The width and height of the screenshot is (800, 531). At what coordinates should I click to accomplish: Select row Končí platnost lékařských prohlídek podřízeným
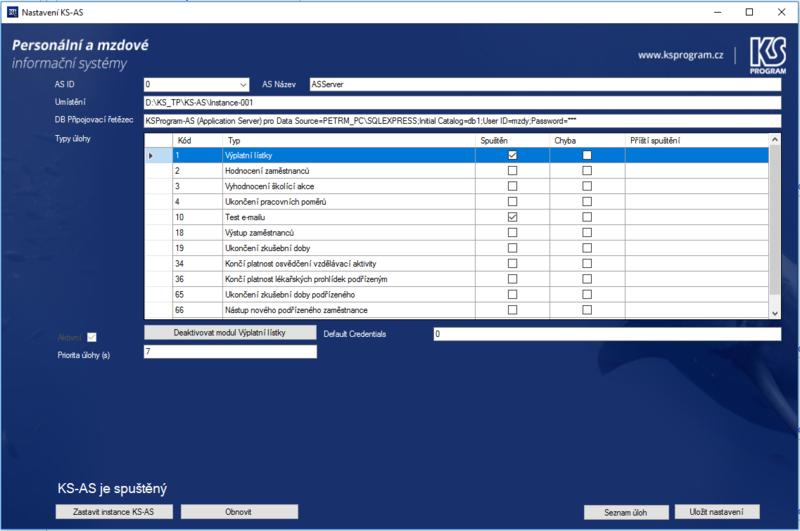coord(457,279)
